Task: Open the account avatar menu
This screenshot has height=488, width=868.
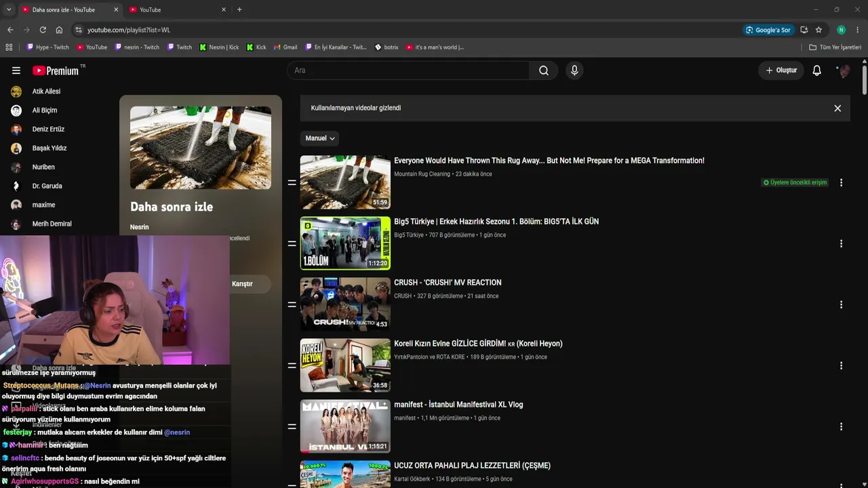Action: pyautogui.click(x=844, y=70)
